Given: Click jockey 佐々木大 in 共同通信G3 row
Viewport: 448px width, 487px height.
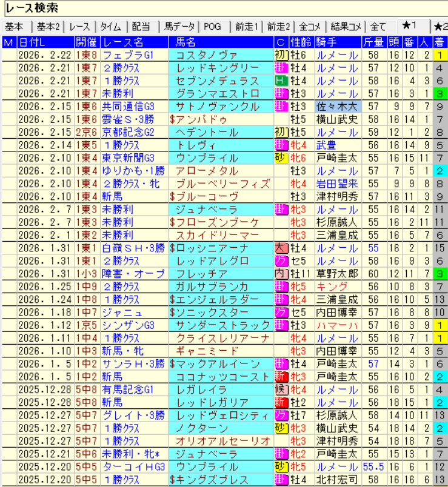Looking at the screenshot, I should click(338, 107).
